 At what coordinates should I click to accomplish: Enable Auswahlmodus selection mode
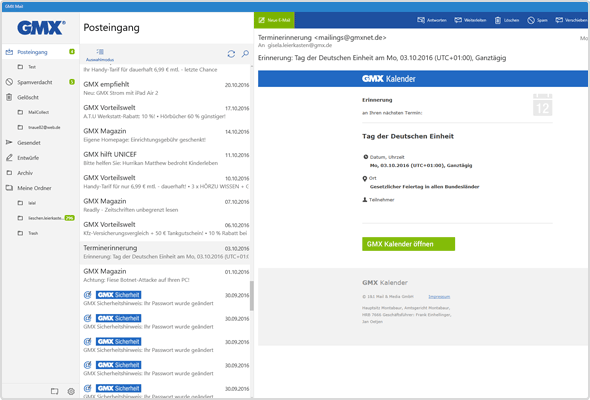click(100, 55)
